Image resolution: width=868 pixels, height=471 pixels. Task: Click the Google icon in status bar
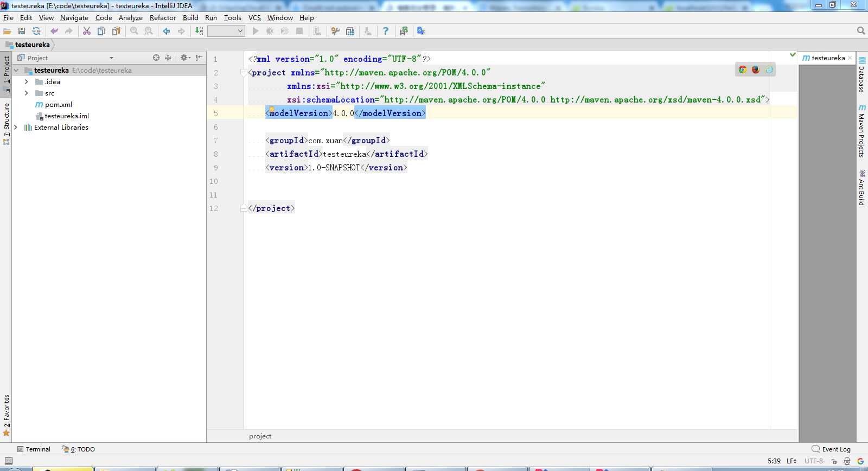point(860,461)
